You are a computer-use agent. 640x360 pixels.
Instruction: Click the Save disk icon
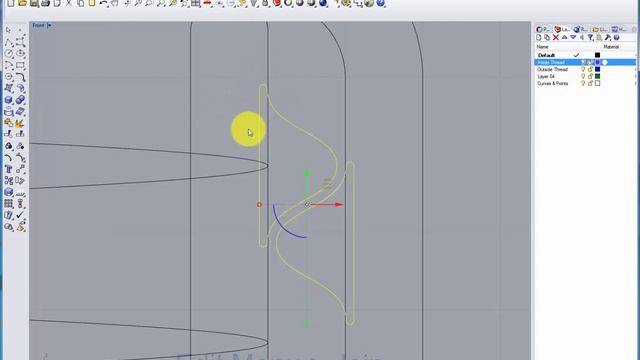34,3
